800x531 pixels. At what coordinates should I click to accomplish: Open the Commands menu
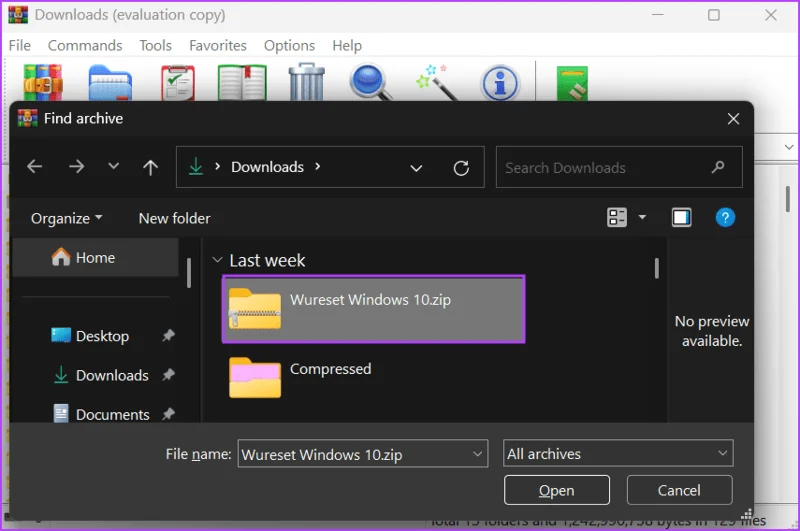pyautogui.click(x=85, y=45)
